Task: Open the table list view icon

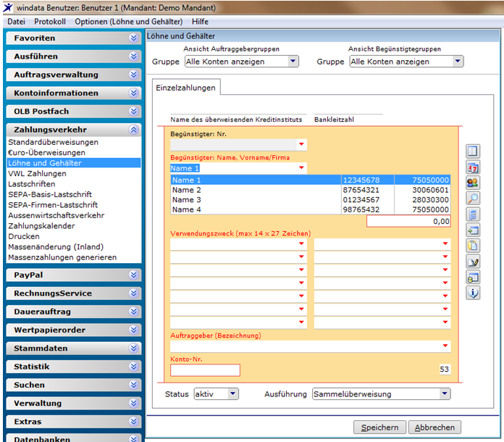Action: pos(472,151)
